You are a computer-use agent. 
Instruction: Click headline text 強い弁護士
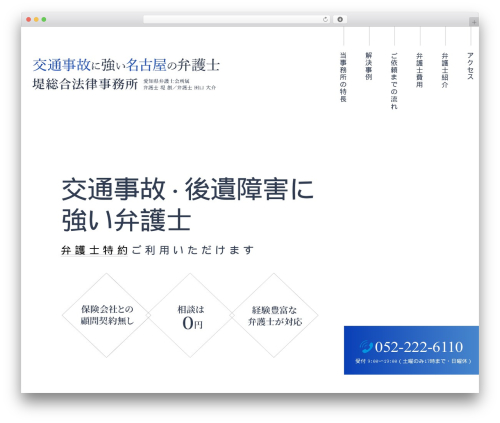click(126, 220)
